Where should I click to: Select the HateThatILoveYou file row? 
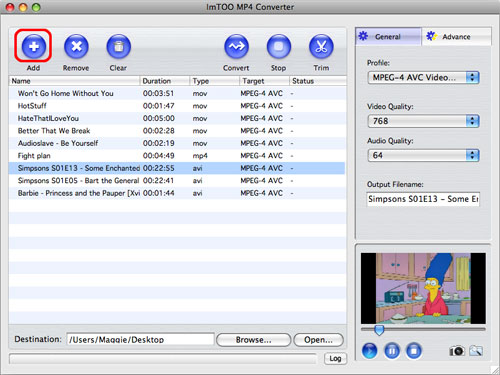point(177,118)
